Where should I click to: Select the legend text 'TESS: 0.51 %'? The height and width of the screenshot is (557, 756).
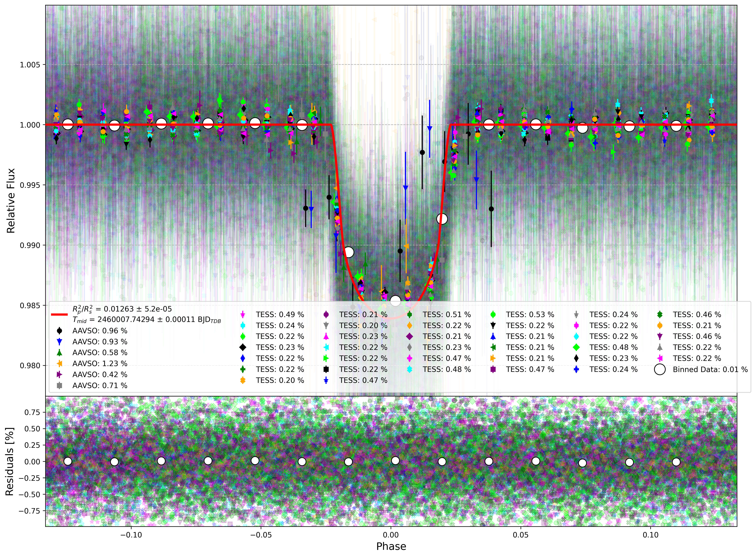tap(447, 315)
